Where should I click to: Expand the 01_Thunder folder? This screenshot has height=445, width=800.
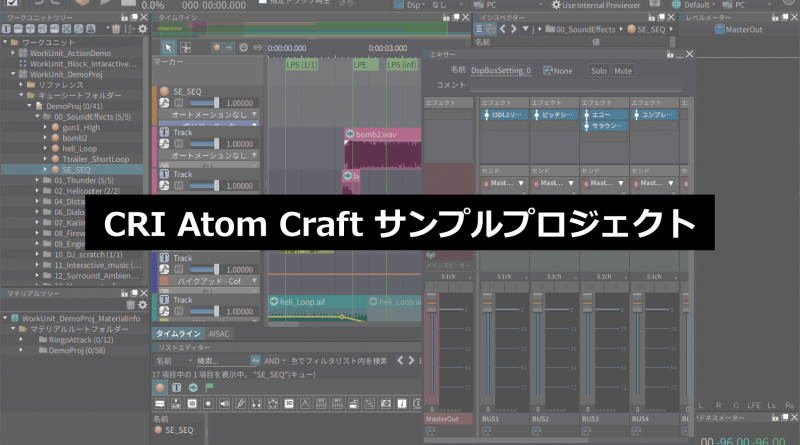point(37,180)
